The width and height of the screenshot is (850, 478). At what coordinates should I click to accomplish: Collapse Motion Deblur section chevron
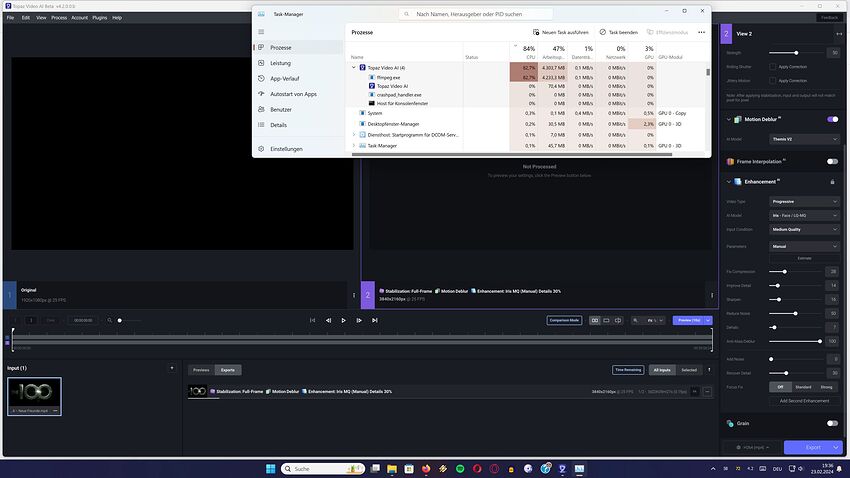click(x=729, y=119)
